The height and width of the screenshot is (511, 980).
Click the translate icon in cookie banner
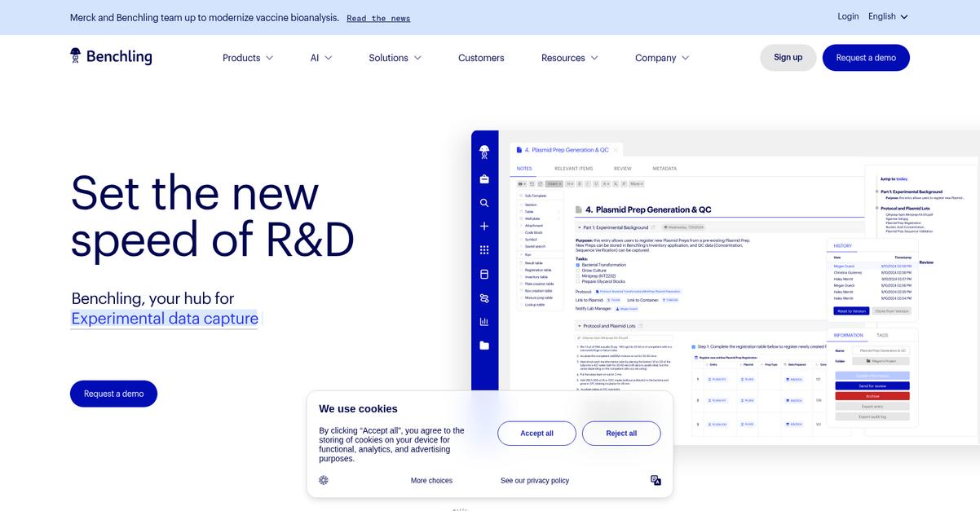(x=656, y=480)
